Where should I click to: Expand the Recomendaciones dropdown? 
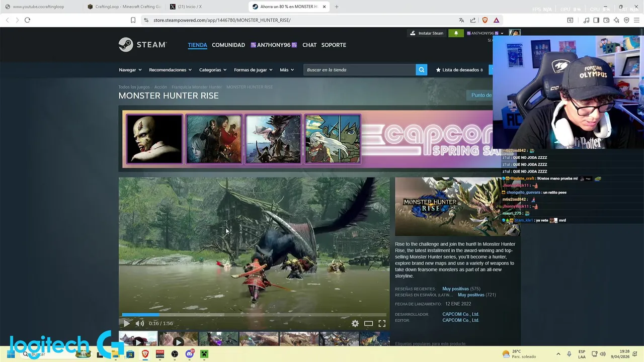[171, 70]
